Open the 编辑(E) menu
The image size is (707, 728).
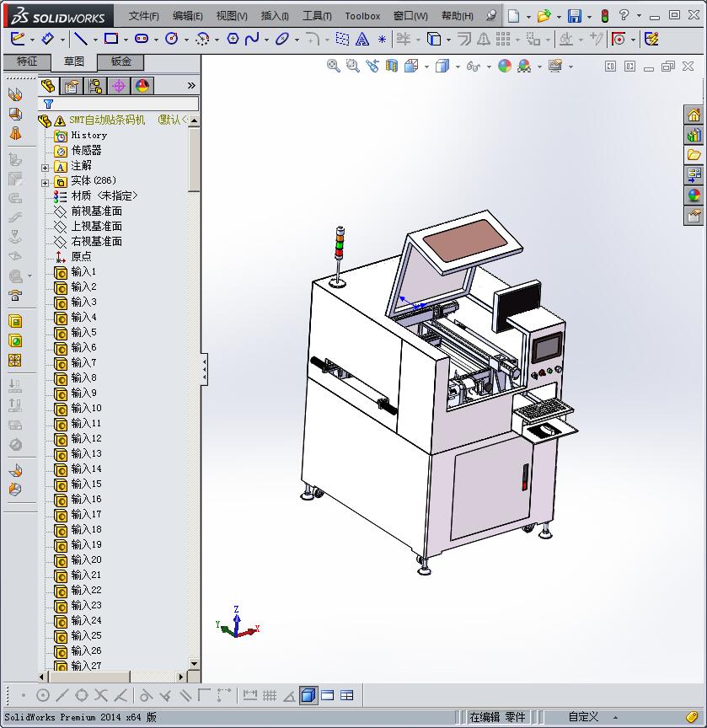point(188,16)
